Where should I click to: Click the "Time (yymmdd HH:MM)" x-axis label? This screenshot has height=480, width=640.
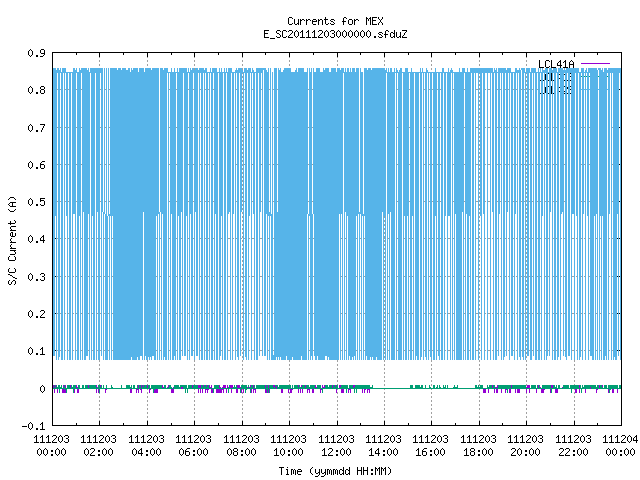tap(335, 471)
